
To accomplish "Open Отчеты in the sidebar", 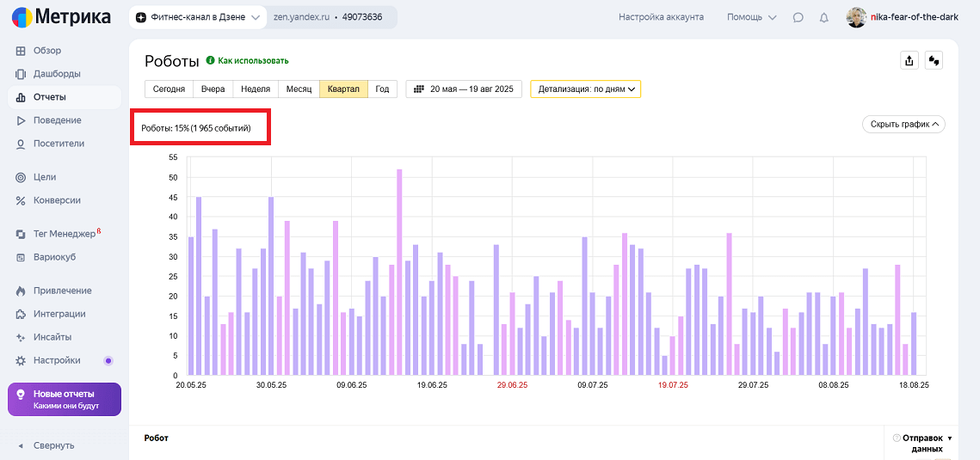I will (49, 97).
